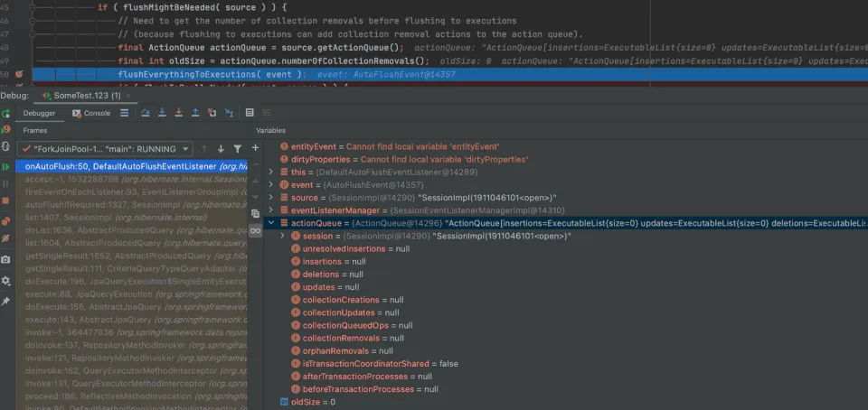Click the frames filter funnel icon

(x=238, y=149)
